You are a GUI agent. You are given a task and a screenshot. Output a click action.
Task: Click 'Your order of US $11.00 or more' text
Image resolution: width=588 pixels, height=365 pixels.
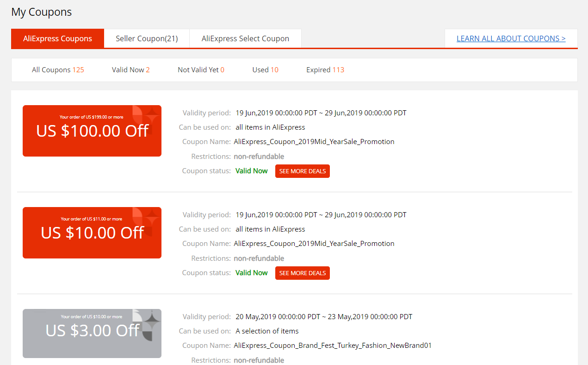92,219
